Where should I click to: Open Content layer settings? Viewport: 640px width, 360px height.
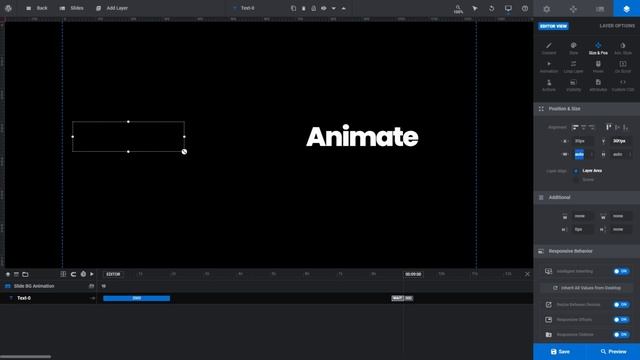549,48
